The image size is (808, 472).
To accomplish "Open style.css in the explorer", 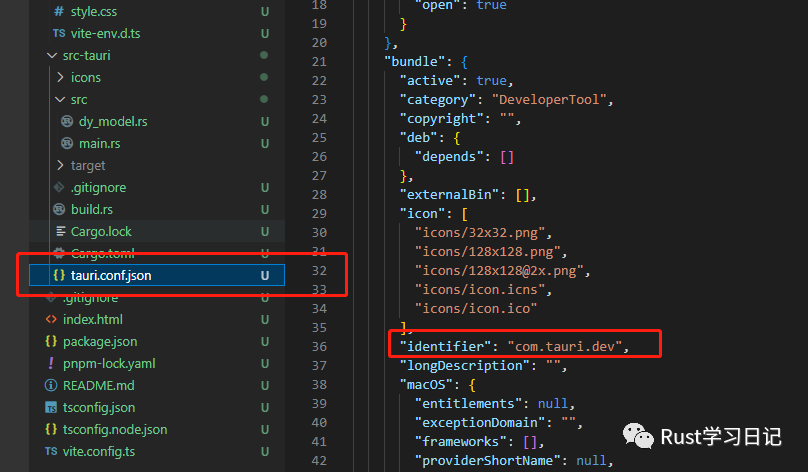I will click(x=94, y=11).
